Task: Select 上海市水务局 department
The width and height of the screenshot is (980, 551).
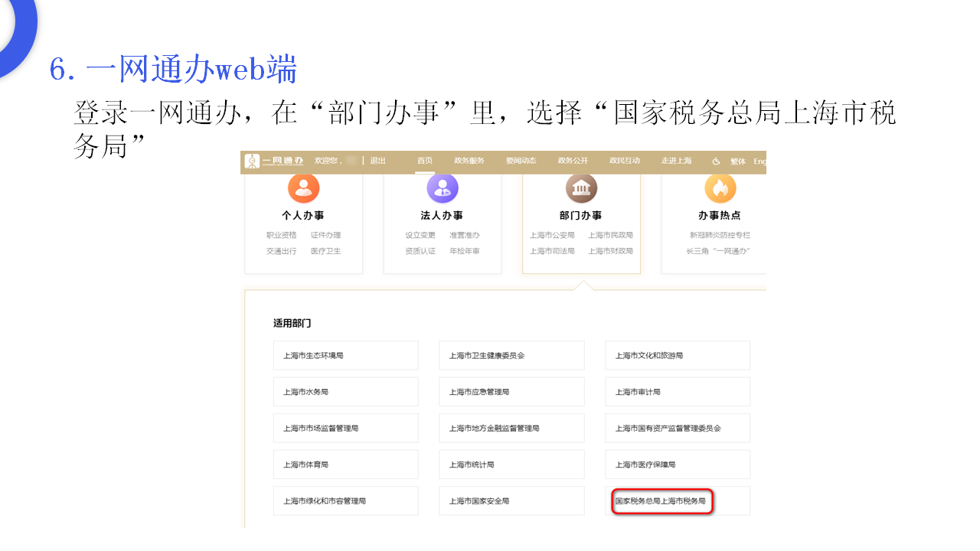Action: [346, 392]
